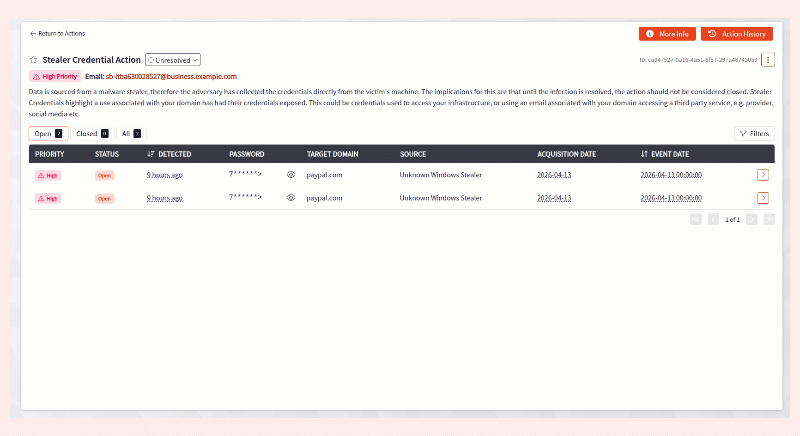Jump to first page in pagination
Viewport: 800px width, 436px height.
click(695, 219)
